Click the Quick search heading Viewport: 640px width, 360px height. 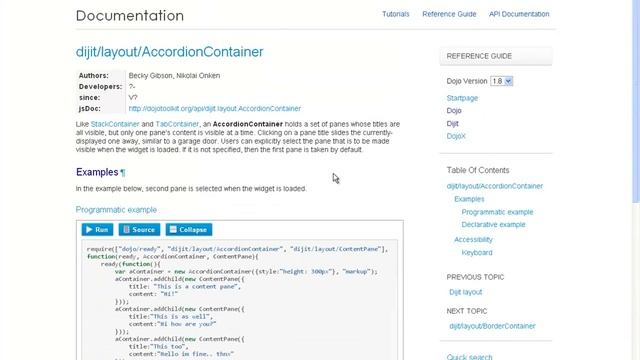[469, 357]
